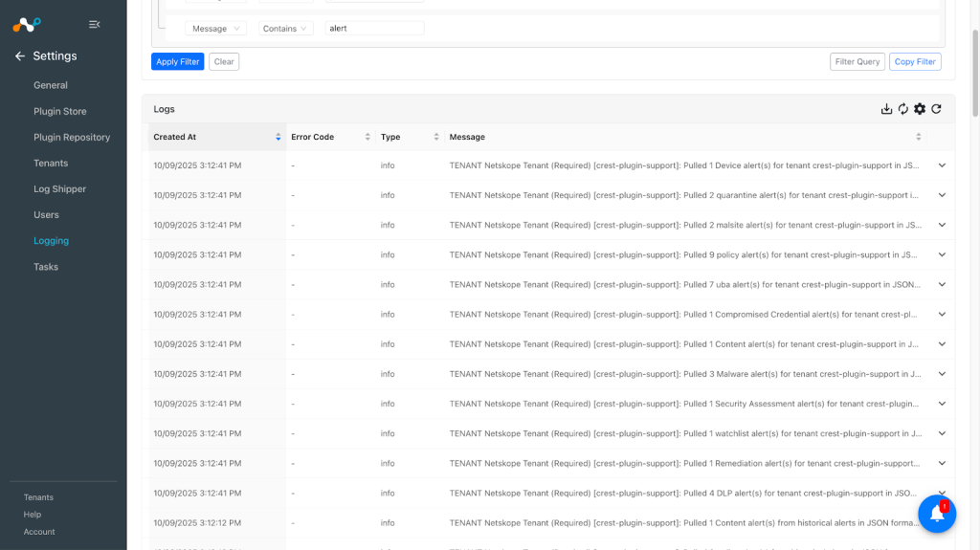
Task: Open the Contains operator dropdown
Action: tap(285, 28)
